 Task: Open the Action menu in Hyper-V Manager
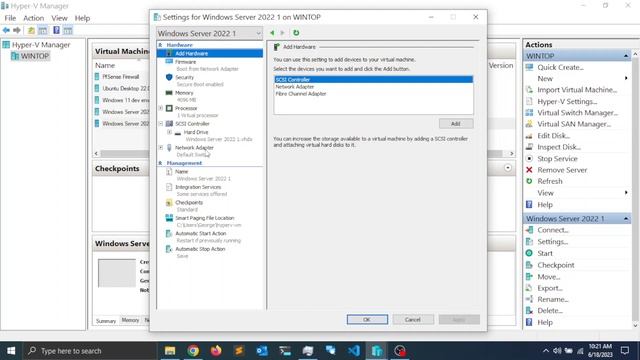[x=33, y=18]
